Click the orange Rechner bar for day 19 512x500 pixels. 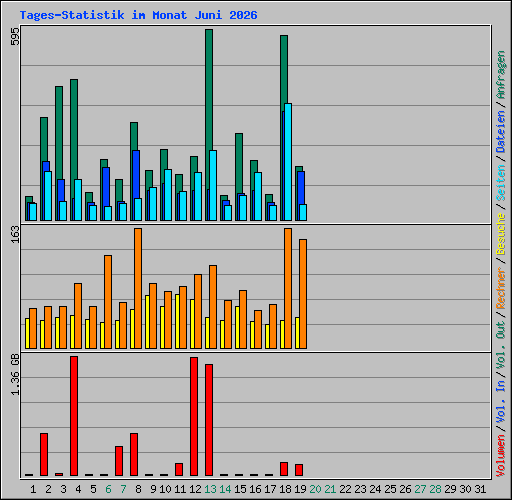(303, 294)
